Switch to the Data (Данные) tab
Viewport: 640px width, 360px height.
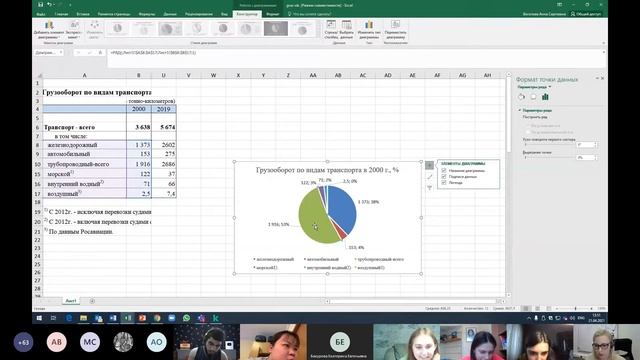click(x=170, y=14)
